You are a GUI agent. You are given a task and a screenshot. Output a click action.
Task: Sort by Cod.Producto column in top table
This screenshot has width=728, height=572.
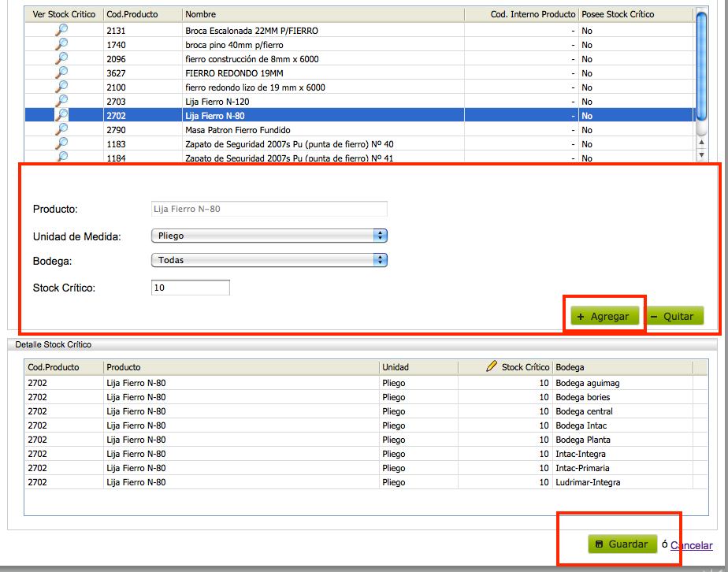click(143, 14)
